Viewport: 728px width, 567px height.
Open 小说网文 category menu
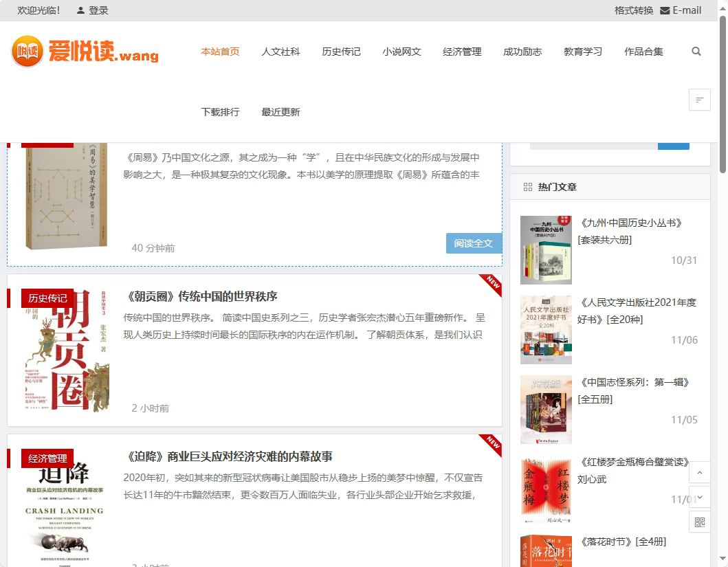point(401,52)
